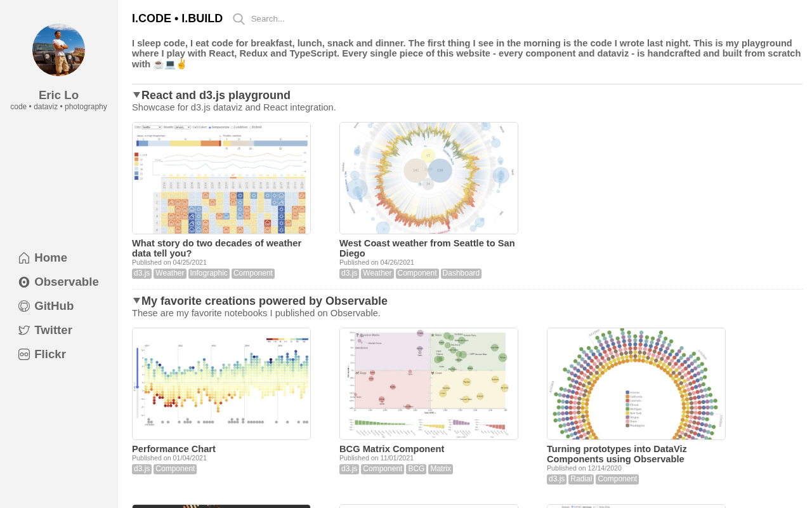812x508 pixels.
Task: Open the Performance Chart article title
Action: tap(174, 449)
